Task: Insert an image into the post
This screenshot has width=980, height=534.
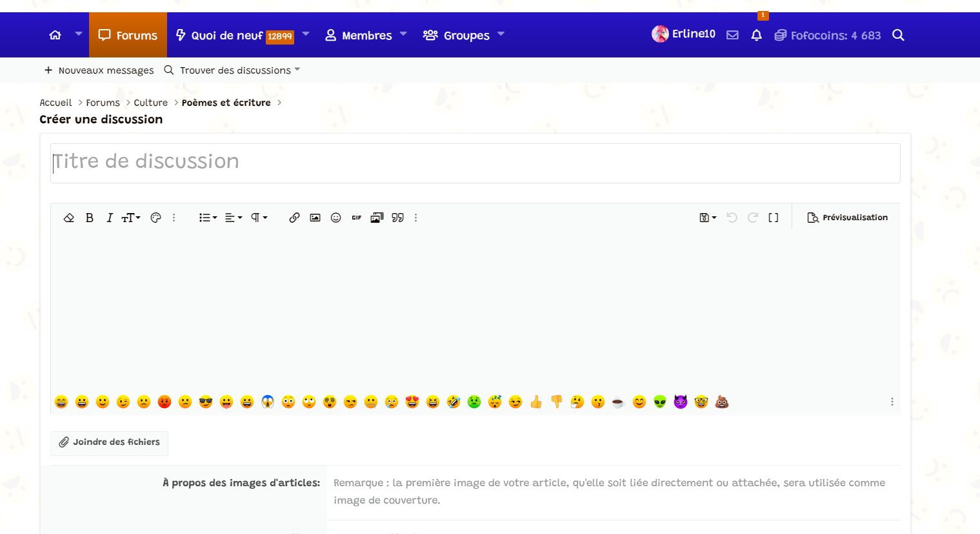Action: coord(315,218)
